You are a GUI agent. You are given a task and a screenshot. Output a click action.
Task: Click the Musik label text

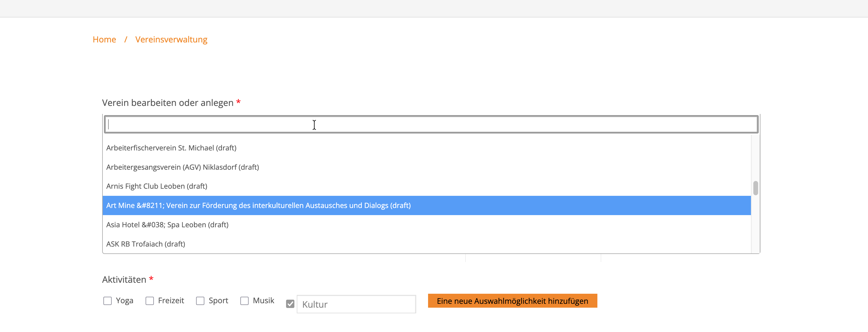point(263,300)
